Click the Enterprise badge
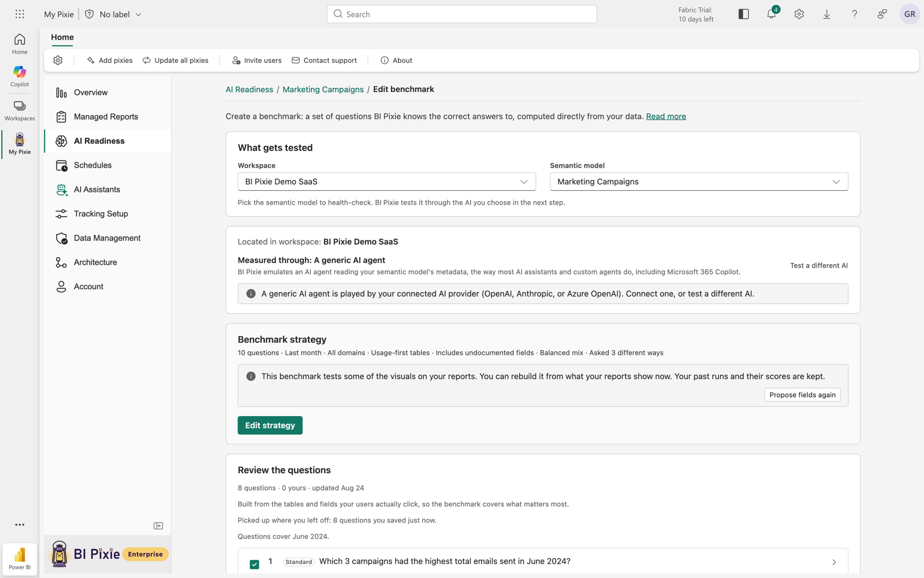Screen dimensions: 924x578 (146, 554)
